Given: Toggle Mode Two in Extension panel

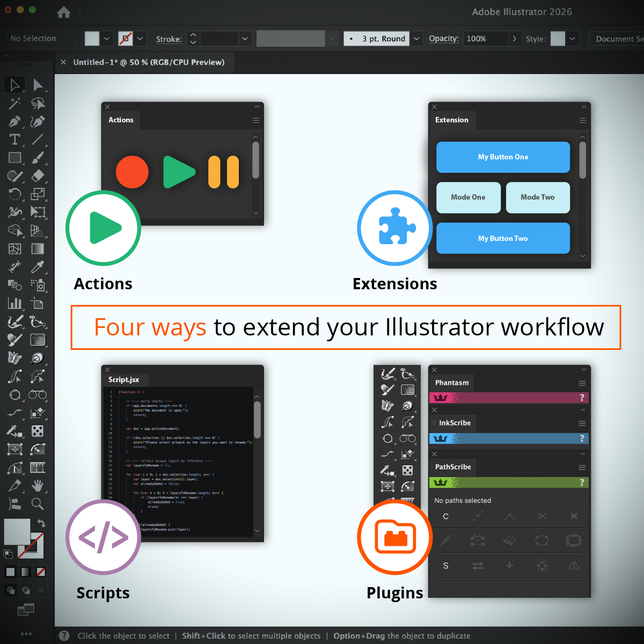Looking at the screenshot, I should click(538, 197).
